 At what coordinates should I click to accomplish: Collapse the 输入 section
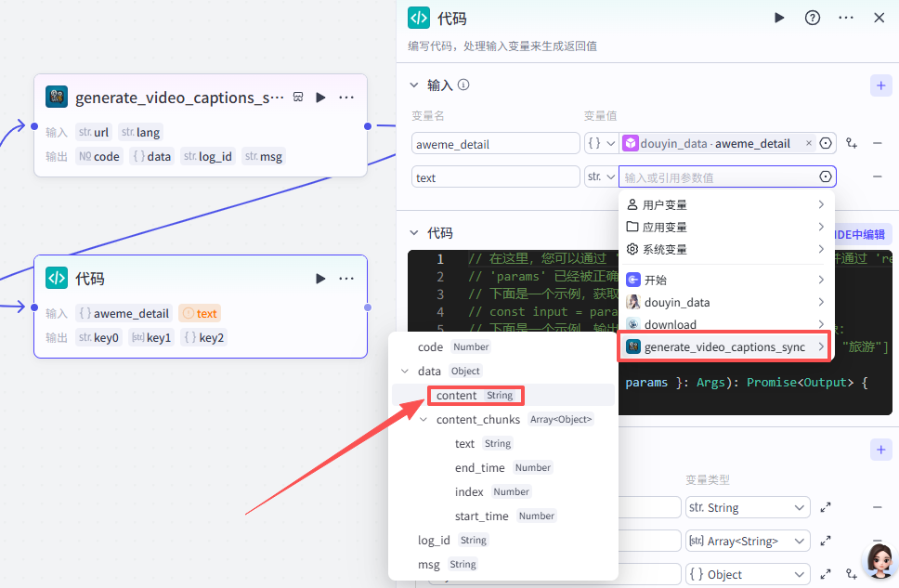coord(414,85)
